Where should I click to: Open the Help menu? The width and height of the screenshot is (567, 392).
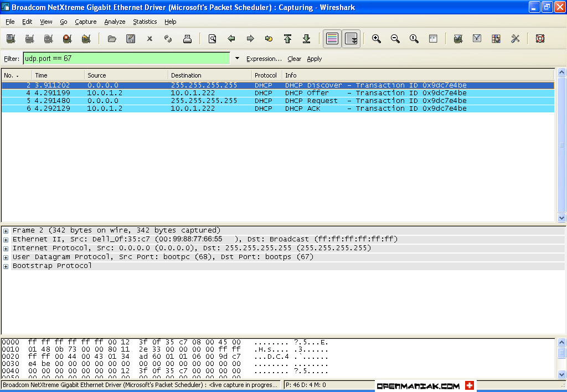(171, 22)
